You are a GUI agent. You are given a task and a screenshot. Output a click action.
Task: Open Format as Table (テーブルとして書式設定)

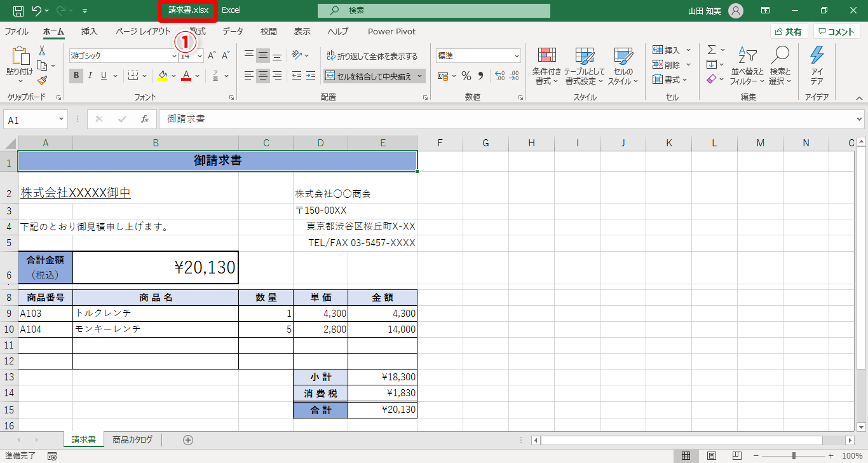[584, 66]
